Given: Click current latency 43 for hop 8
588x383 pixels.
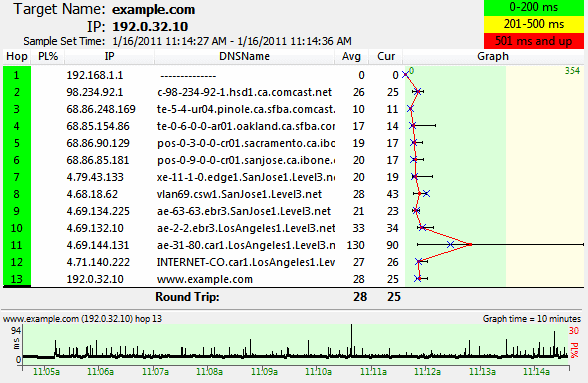Looking at the screenshot, I should (392, 194).
